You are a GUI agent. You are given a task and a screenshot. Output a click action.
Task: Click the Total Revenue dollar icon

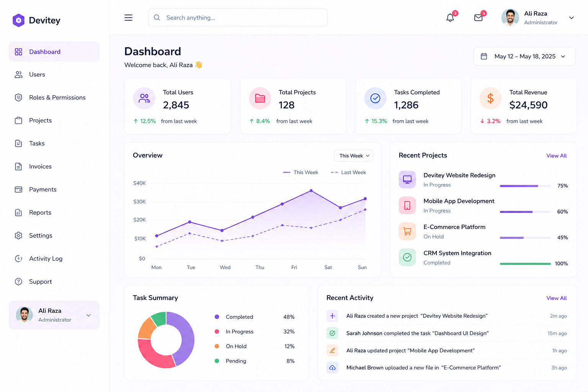490,98
